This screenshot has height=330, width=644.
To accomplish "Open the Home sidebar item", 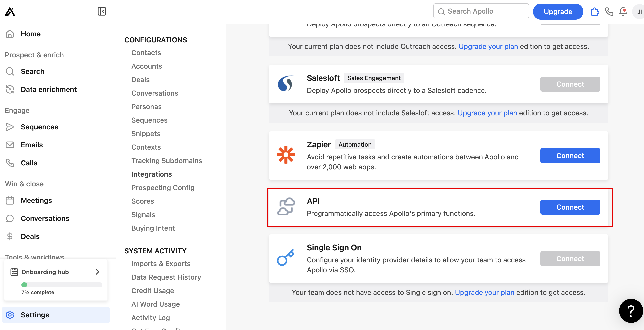I will click(x=30, y=34).
